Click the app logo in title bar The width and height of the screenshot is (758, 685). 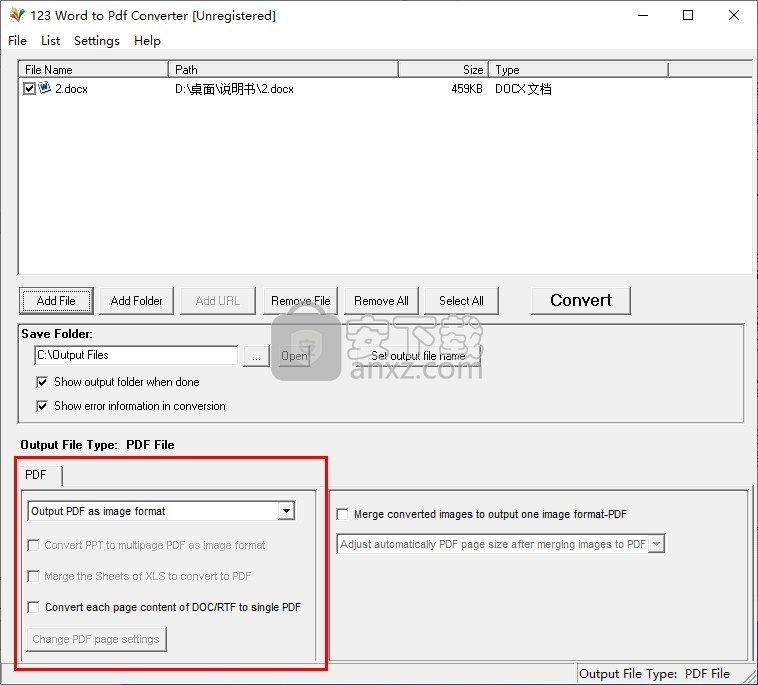[16, 15]
